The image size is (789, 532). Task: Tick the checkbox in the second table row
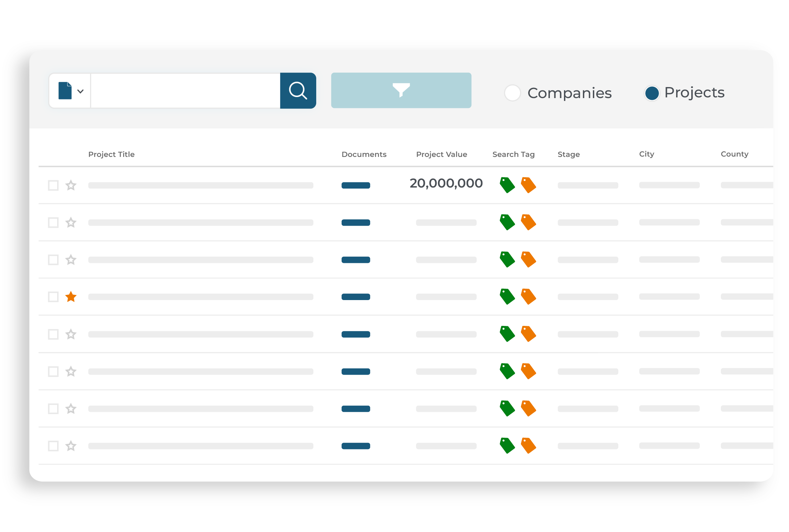coord(53,223)
